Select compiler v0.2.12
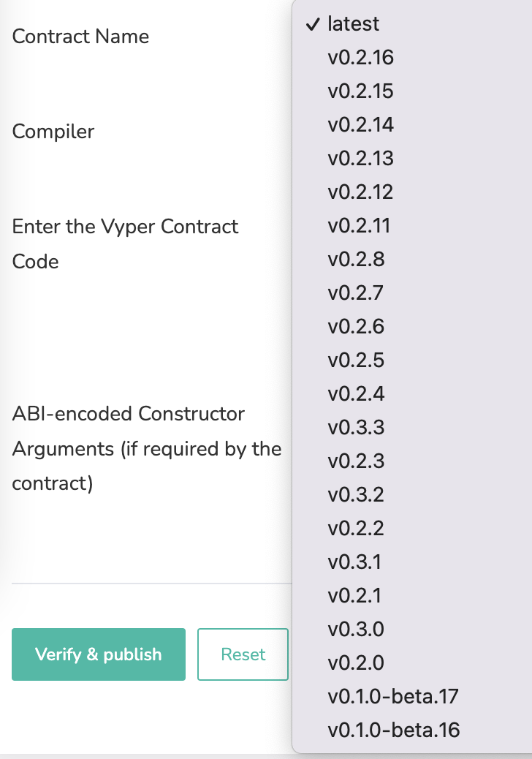The height and width of the screenshot is (759, 532). (x=361, y=192)
